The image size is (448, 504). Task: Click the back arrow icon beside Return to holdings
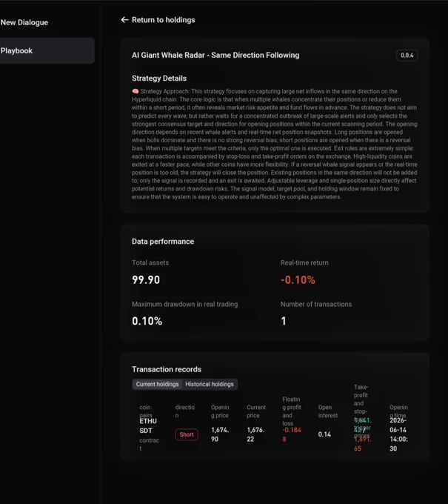pos(124,20)
